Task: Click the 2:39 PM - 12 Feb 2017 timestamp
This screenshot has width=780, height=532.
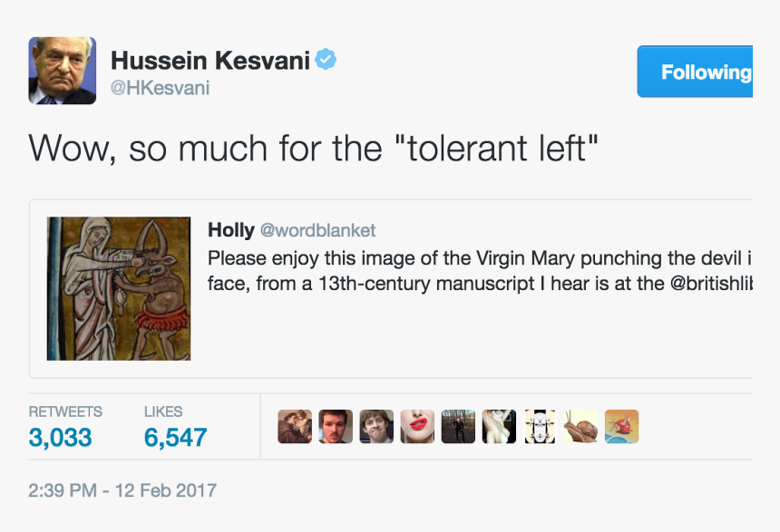Action: (x=122, y=490)
